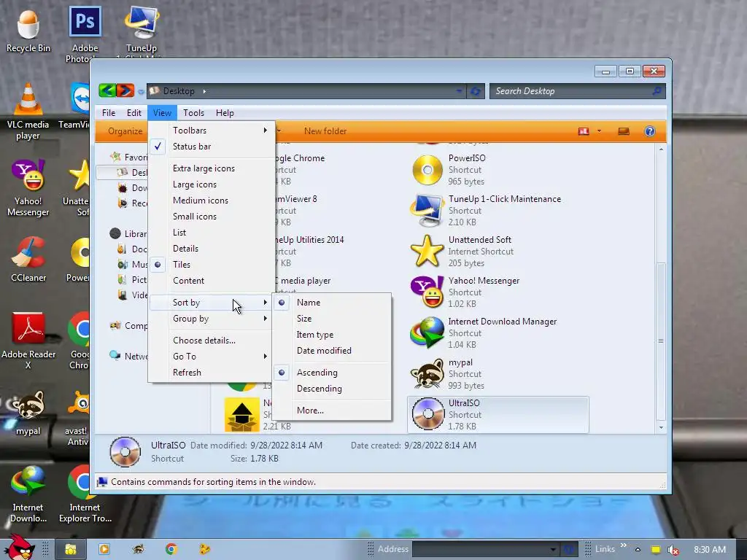Image resolution: width=747 pixels, height=560 pixels.
Task: Open the Help question mark icon
Action: coord(649,131)
